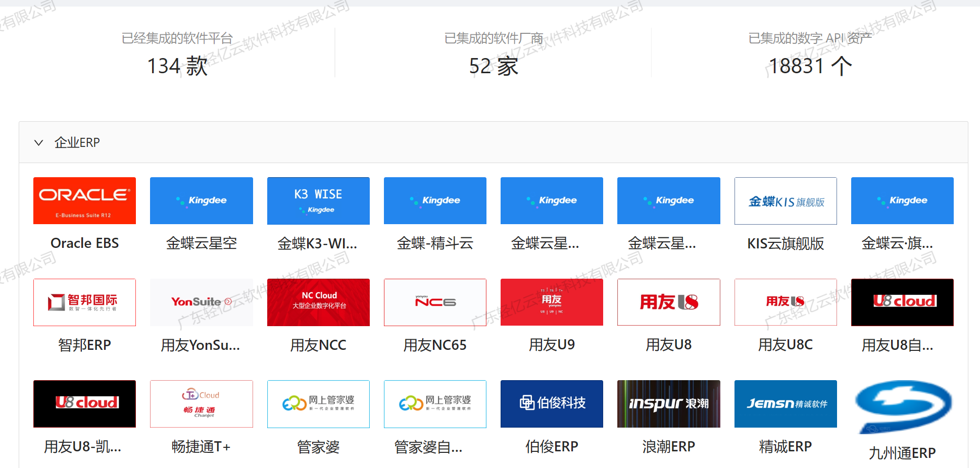Select the logo above 用友U8C

pyautogui.click(x=786, y=302)
